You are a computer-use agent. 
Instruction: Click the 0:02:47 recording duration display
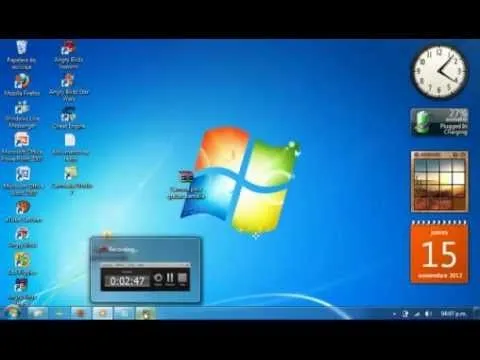pos(127,281)
